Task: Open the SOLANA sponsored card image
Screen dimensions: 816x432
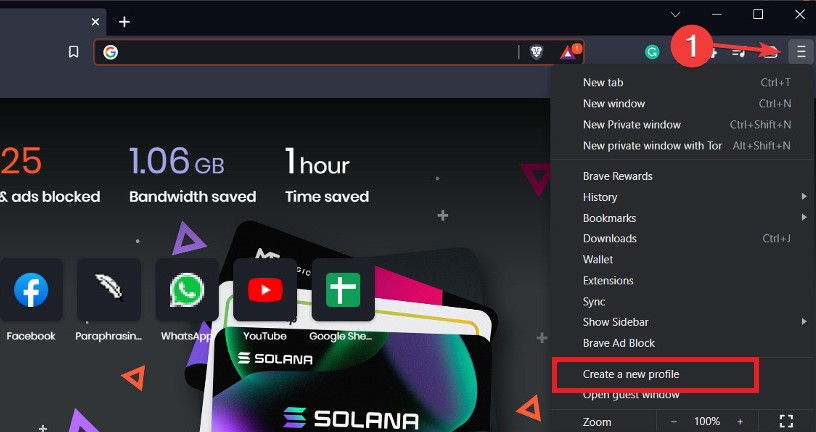Action: 352,378
